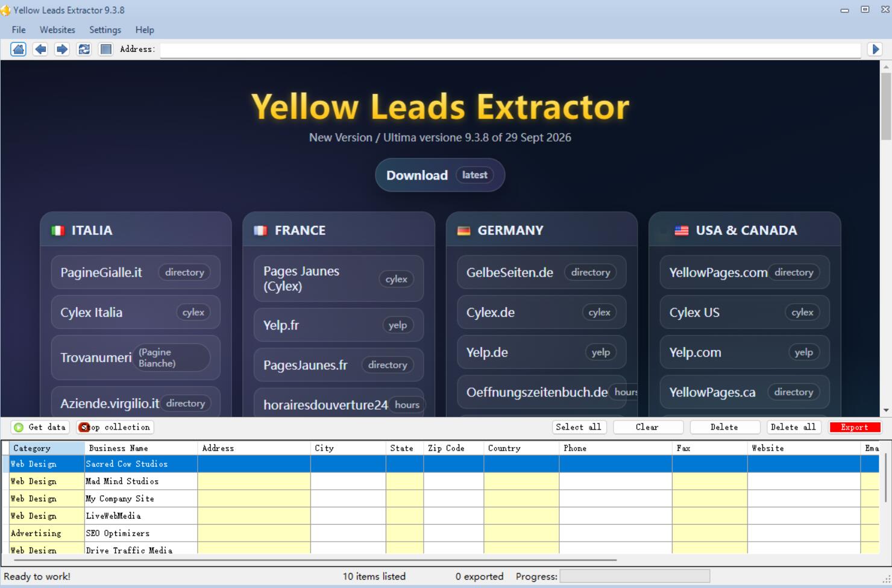Click the Delete all button

pos(793,427)
